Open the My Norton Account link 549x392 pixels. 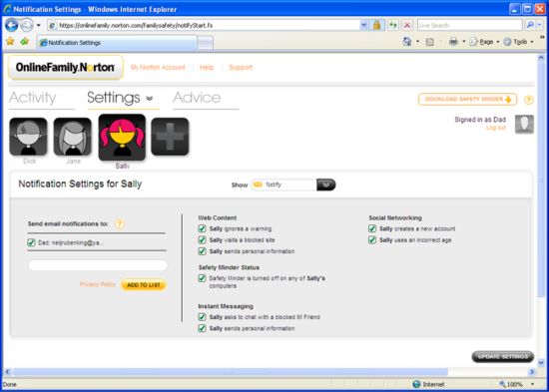158,67
